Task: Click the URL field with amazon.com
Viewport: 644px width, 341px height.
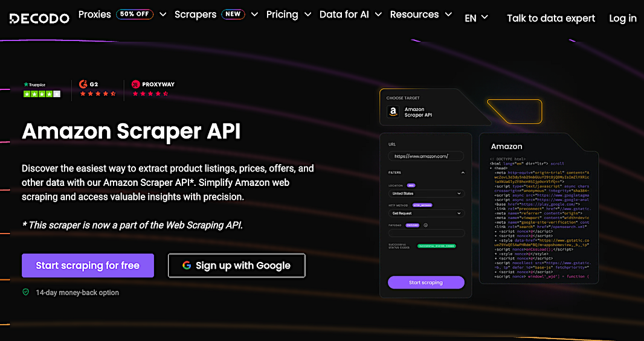Action: pyautogui.click(x=426, y=156)
